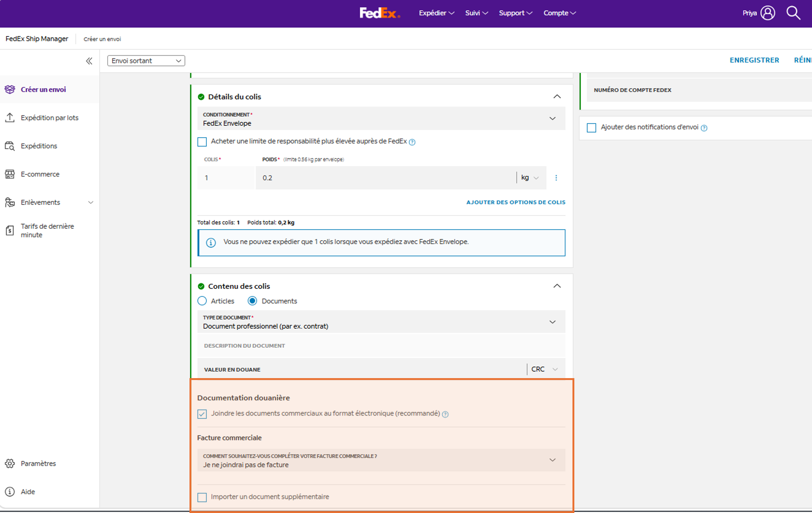Open the Conditionnement FedEx Envelope dropdown
Image resolution: width=812 pixels, height=513 pixels.
381,119
